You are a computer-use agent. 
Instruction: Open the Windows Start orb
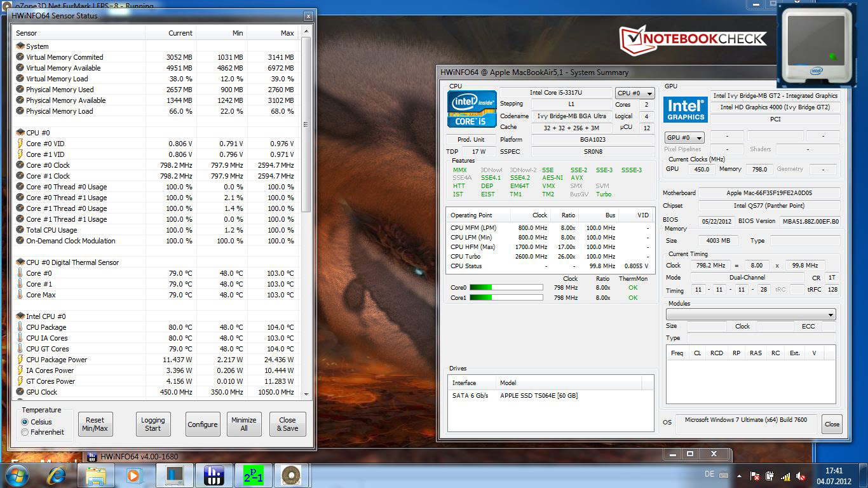[16, 475]
